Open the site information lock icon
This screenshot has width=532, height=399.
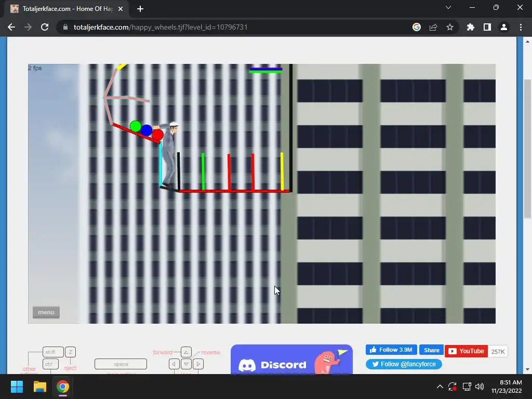(65, 27)
